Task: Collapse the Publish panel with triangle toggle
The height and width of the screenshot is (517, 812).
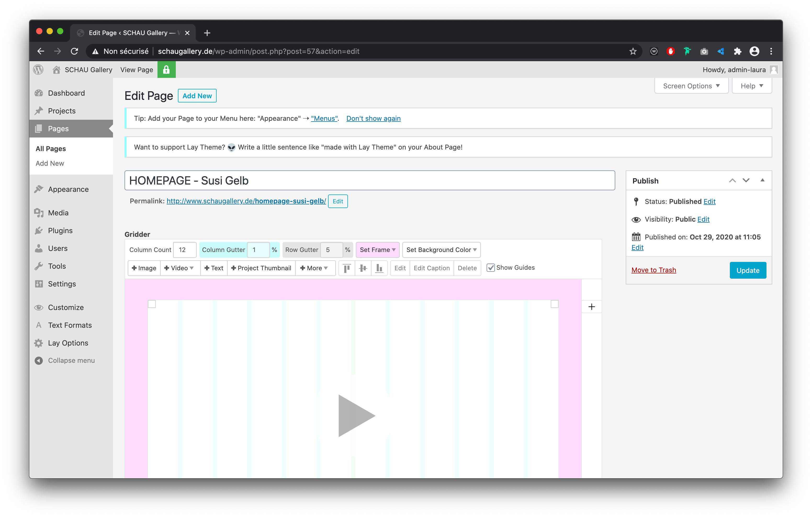Action: (x=763, y=180)
